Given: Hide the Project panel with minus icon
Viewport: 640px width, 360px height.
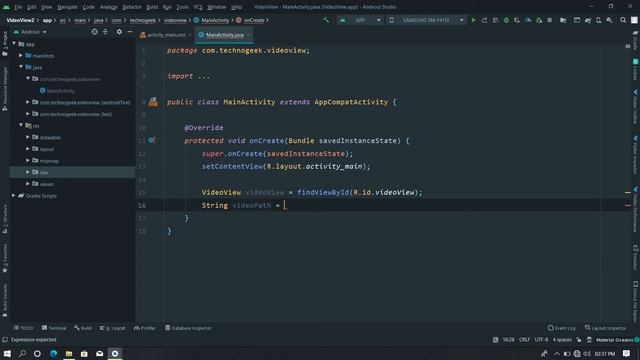Looking at the screenshot, I should pos(130,32).
